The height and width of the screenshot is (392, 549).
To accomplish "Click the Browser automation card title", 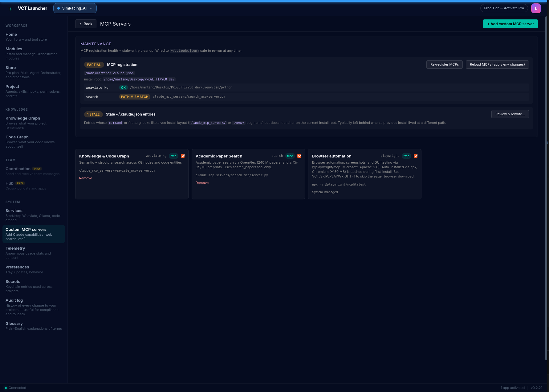I will coord(331,156).
